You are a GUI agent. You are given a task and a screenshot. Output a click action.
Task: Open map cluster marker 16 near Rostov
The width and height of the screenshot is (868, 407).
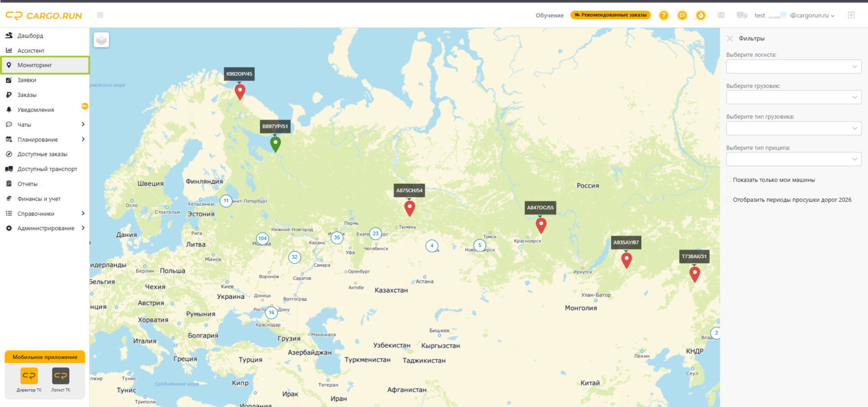(271, 313)
